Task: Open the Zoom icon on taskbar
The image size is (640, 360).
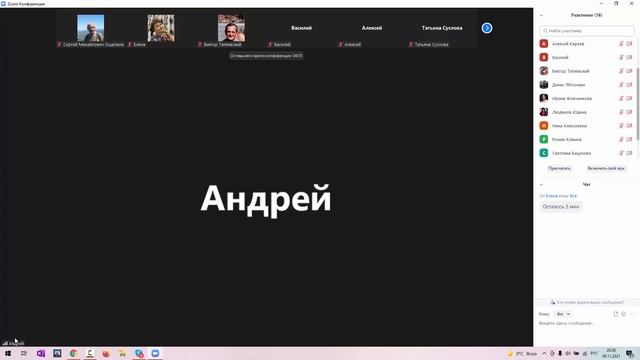Action: 156,353
